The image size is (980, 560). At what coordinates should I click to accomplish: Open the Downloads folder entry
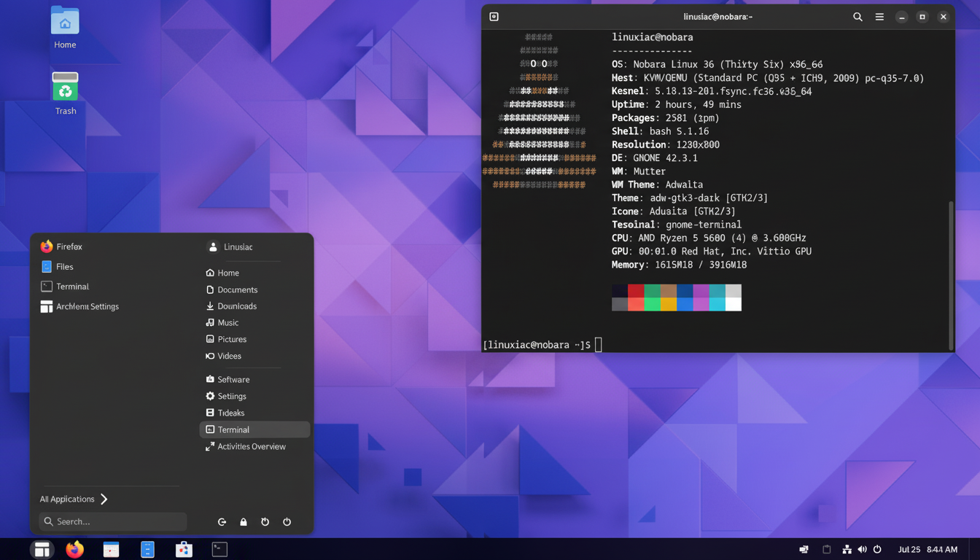click(x=235, y=306)
